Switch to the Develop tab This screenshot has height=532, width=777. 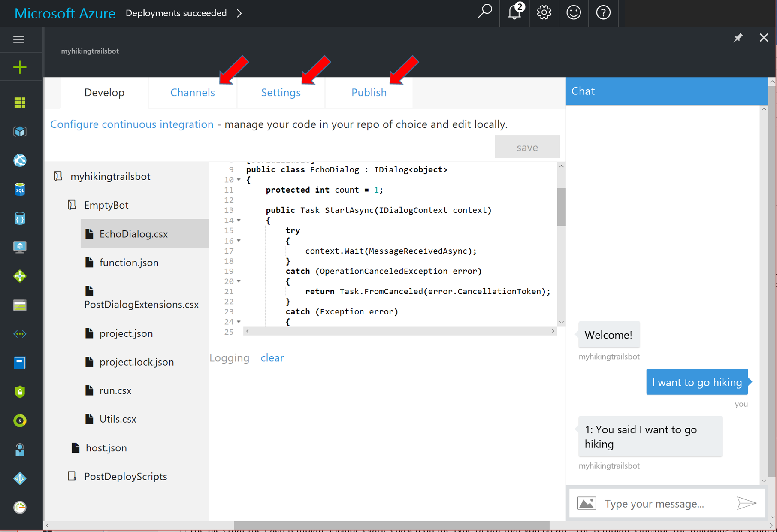point(104,92)
